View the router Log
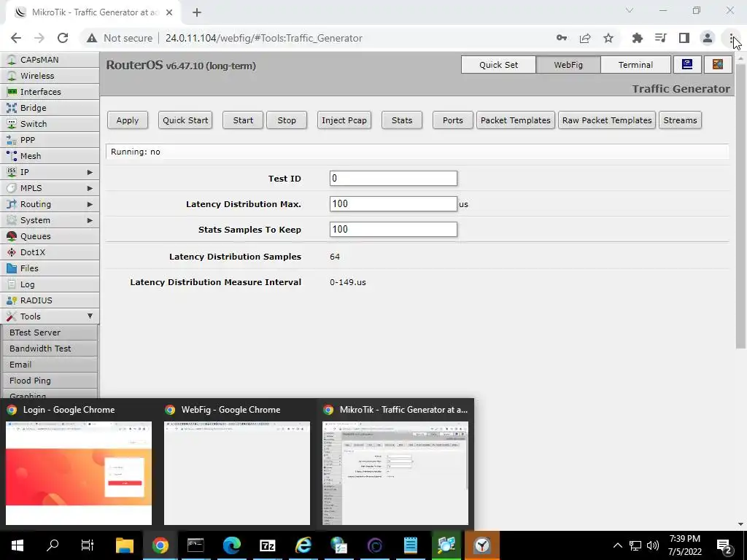The height and width of the screenshot is (560, 747). pyautogui.click(x=50, y=284)
